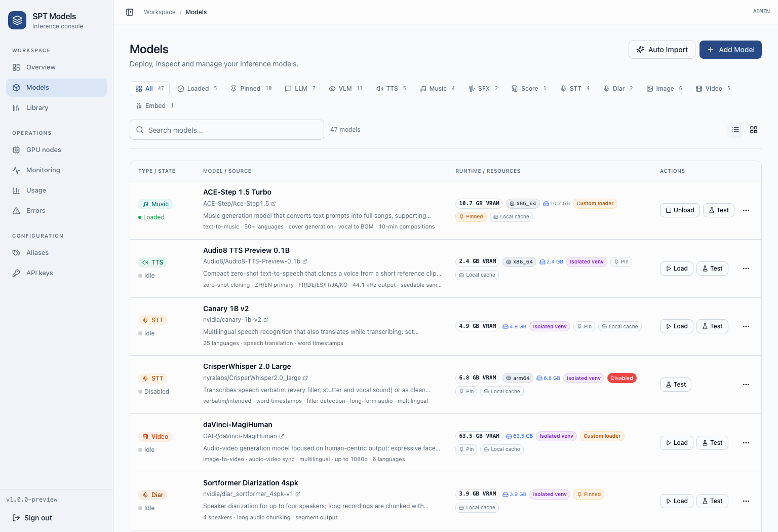This screenshot has height=532, width=778.
Task: Load the Canary 1B v2 model
Action: point(677,326)
